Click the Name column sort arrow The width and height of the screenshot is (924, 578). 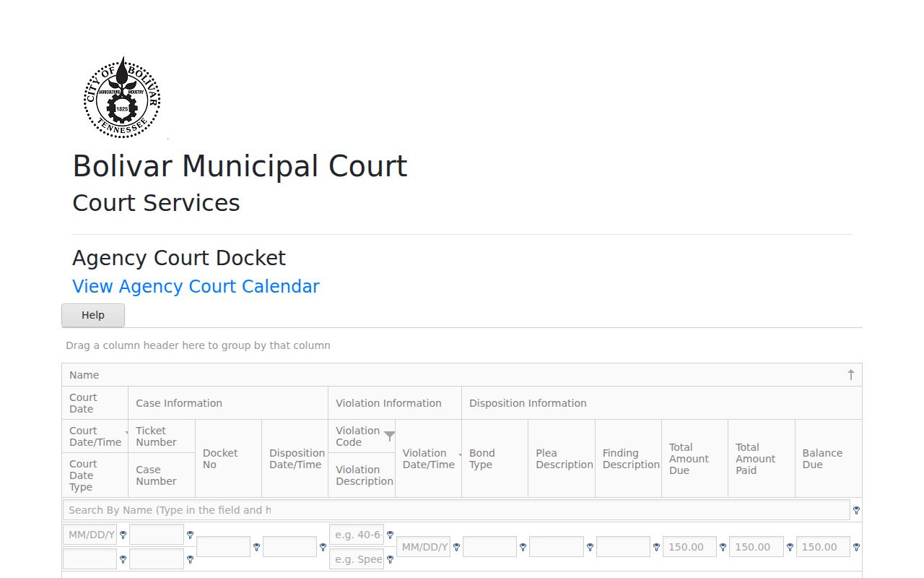[x=850, y=374]
